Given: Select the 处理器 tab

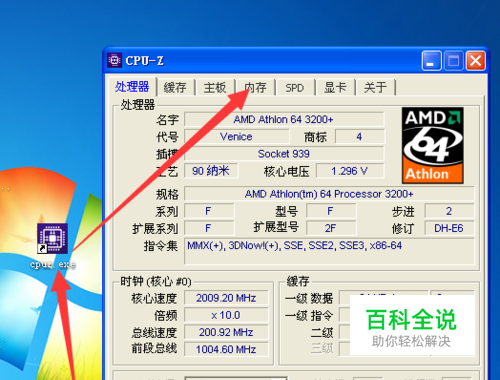Looking at the screenshot, I should (x=132, y=87).
